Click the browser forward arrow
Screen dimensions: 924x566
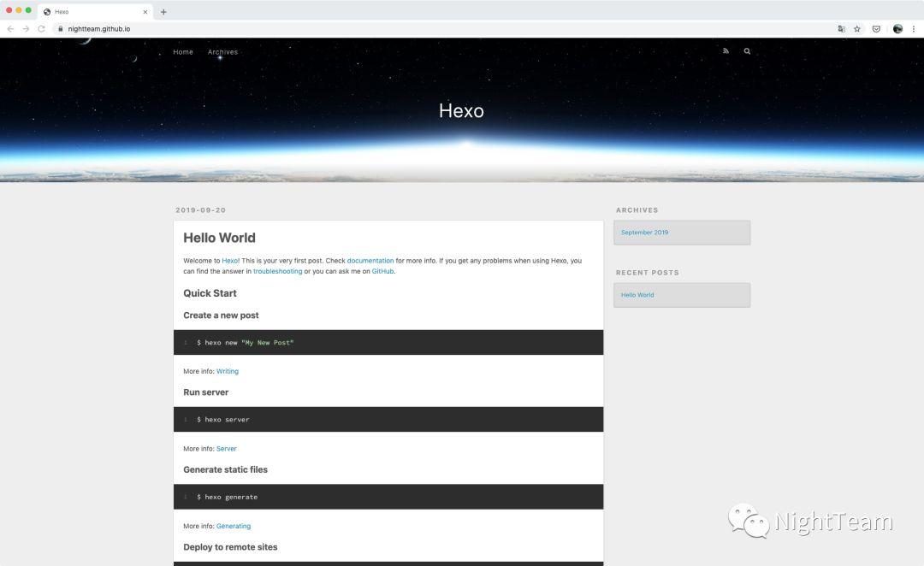point(26,29)
